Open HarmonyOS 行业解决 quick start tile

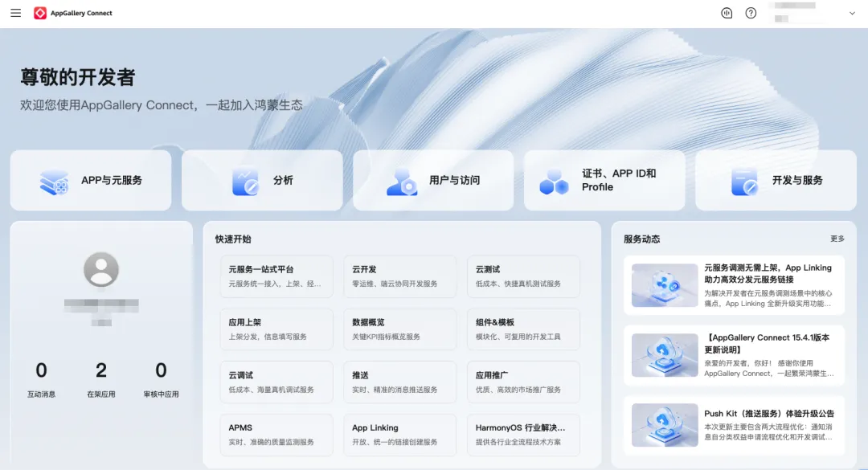(x=524, y=435)
